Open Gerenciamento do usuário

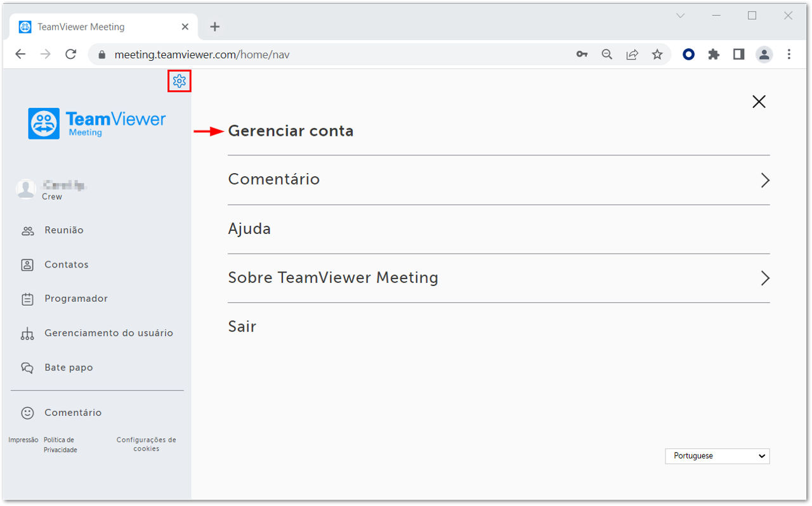tap(108, 333)
